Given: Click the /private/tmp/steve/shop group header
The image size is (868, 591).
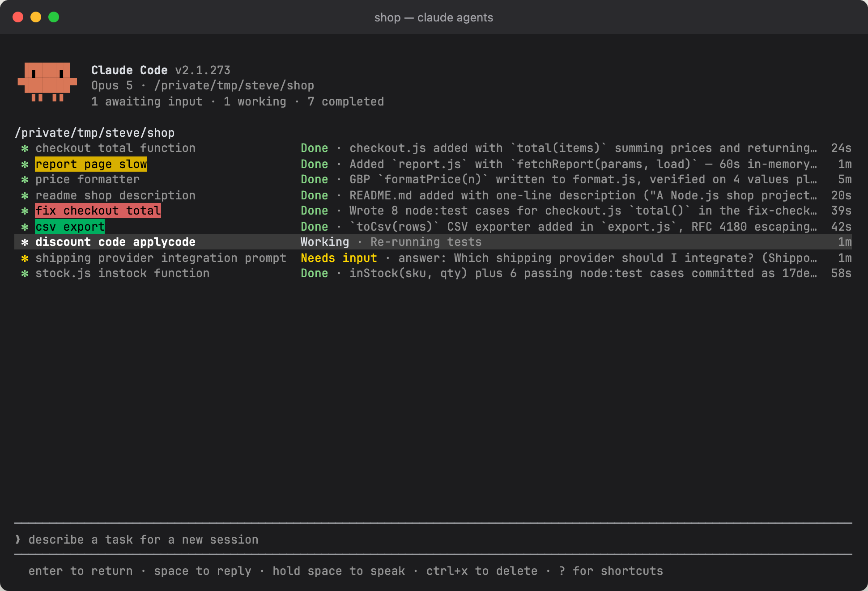Looking at the screenshot, I should tap(94, 133).
